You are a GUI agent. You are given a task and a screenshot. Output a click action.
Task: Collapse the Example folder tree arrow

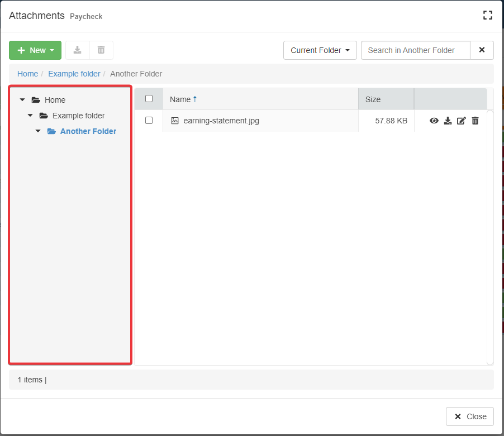click(30, 116)
